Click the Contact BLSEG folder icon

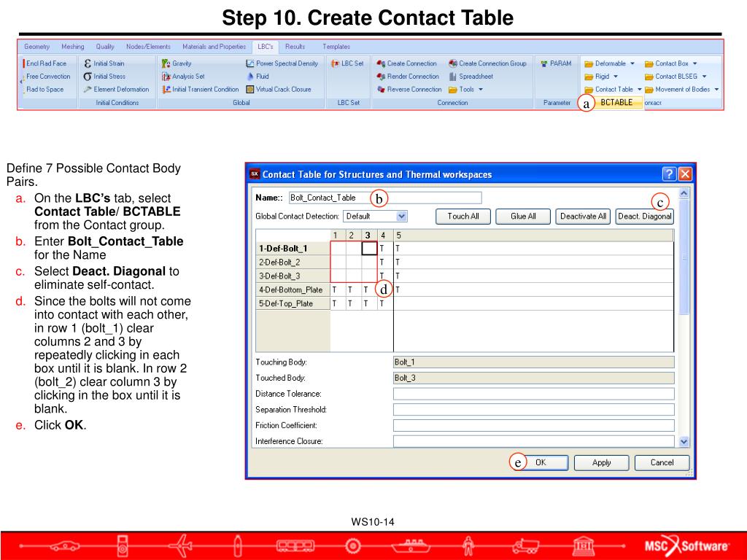click(649, 77)
